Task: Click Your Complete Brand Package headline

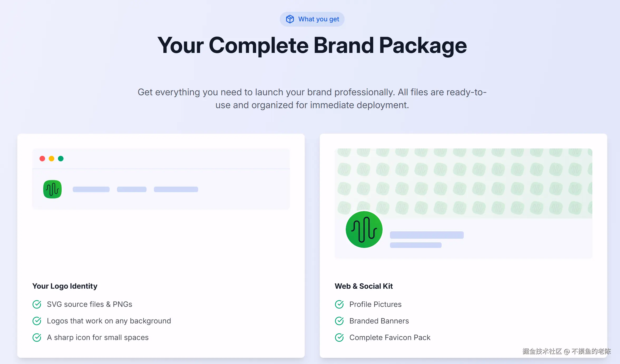Action: pyautogui.click(x=312, y=46)
